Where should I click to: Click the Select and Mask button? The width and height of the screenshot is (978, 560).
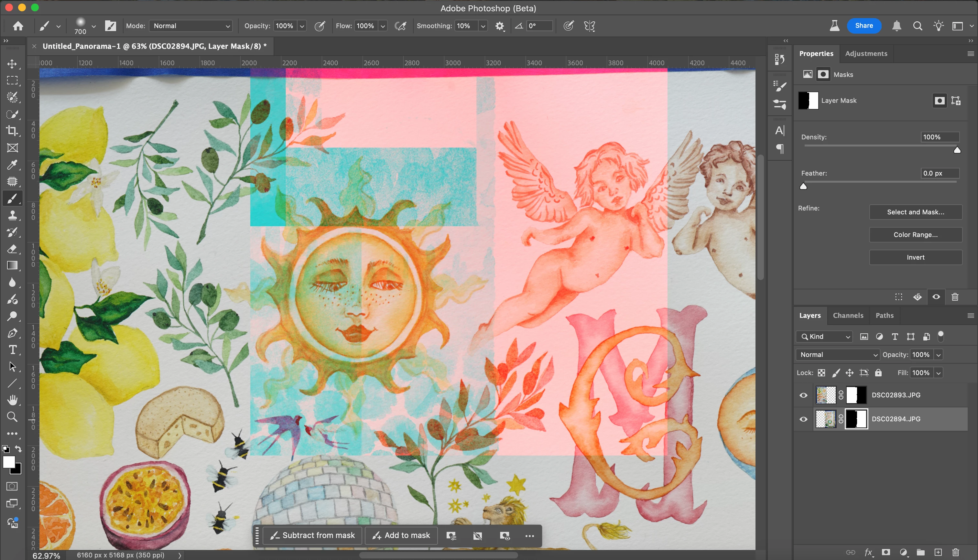click(915, 212)
